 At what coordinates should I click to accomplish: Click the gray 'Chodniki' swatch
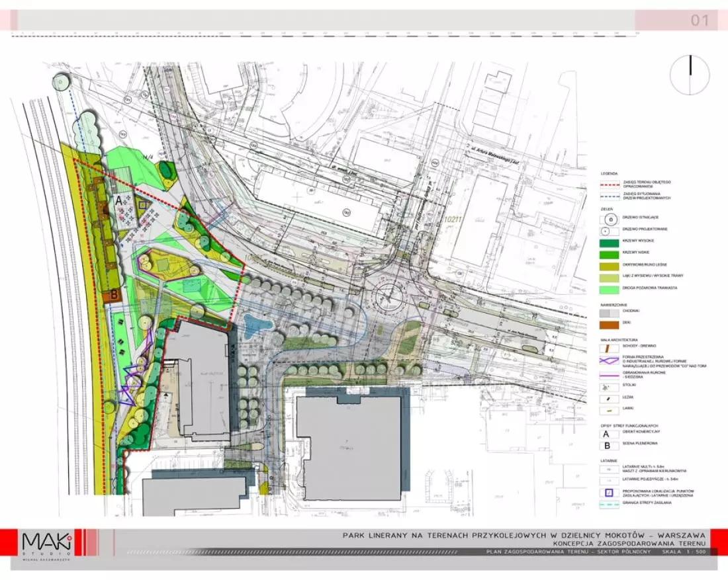[x=609, y=313]
